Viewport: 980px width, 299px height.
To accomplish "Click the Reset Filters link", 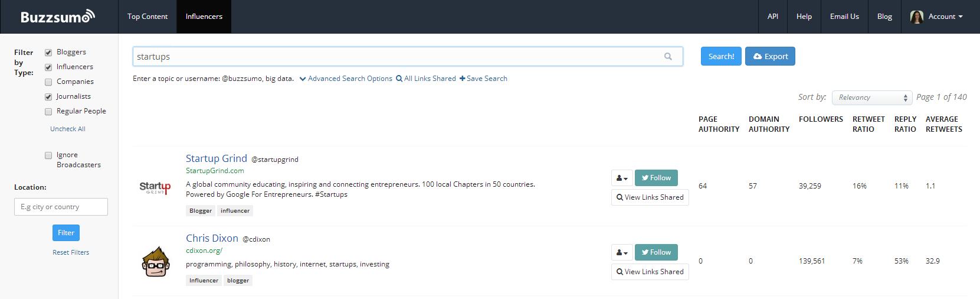I will pyautogui.click(x=71, y=252).
